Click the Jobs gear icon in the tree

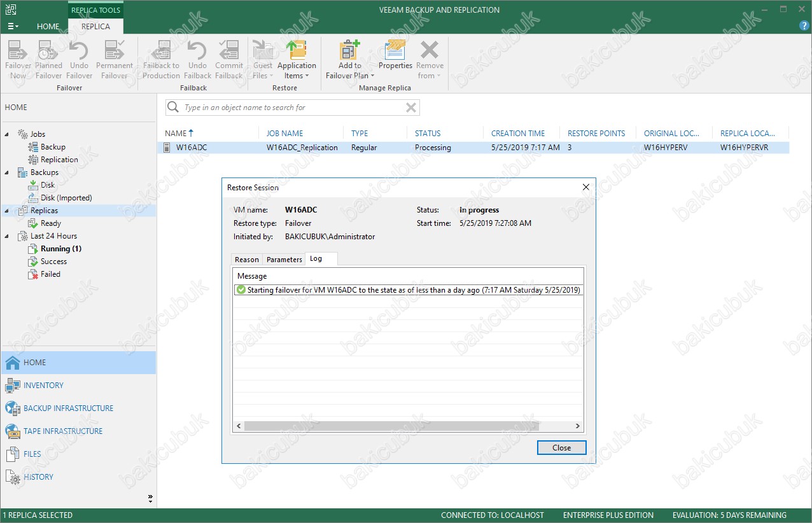(x=22, y=134)
